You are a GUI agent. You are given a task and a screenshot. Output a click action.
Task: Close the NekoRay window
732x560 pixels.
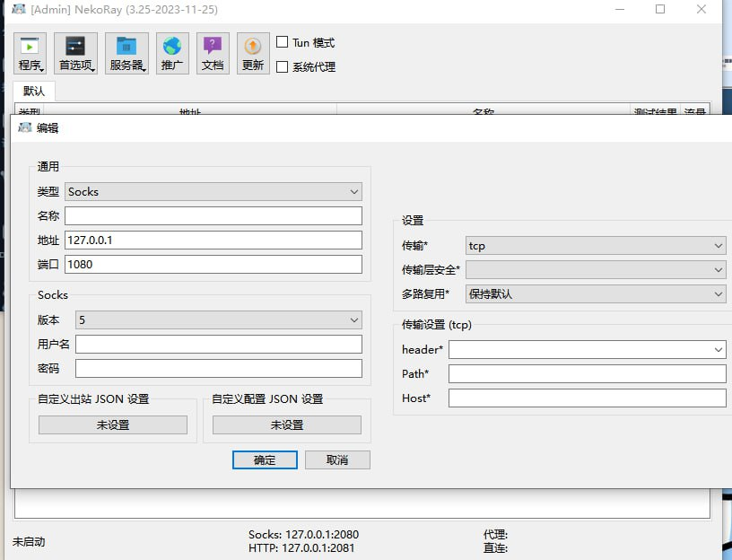pos(701,9)
